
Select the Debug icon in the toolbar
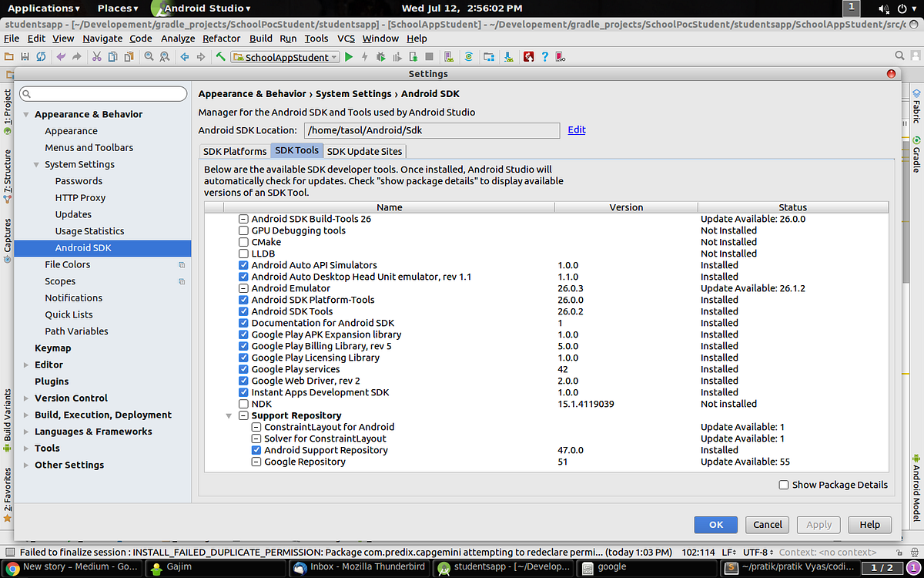coord(380,55)
